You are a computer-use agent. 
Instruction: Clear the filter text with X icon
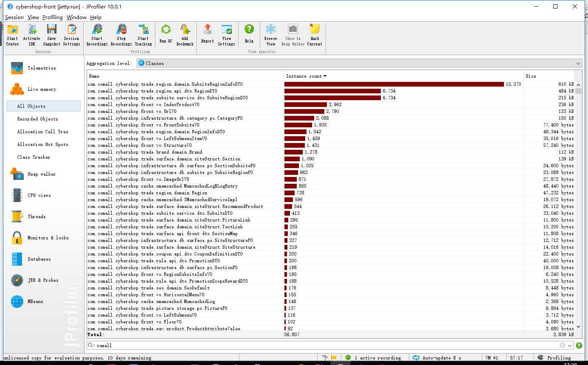click(563, 345)
